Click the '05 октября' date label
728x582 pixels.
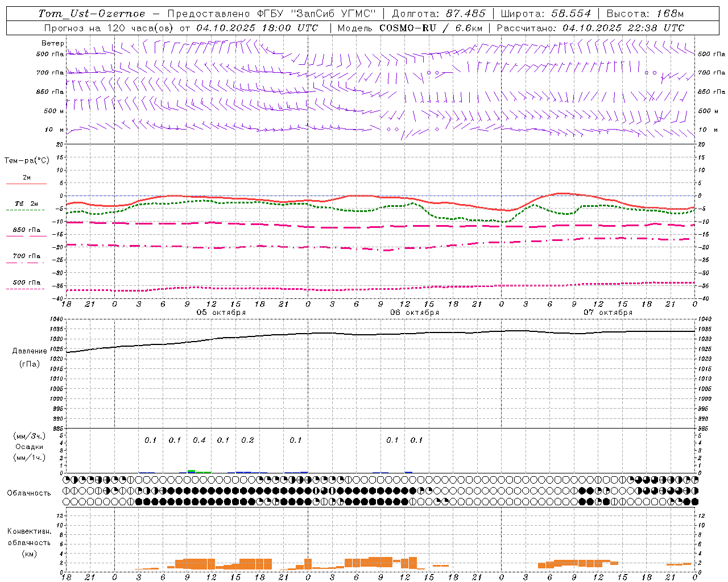coord(221,313)
